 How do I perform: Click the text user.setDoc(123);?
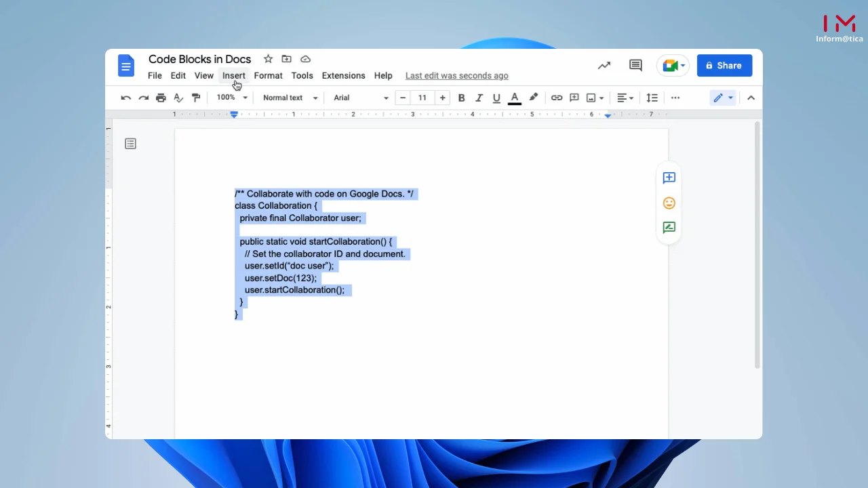[x=281, y=278]
